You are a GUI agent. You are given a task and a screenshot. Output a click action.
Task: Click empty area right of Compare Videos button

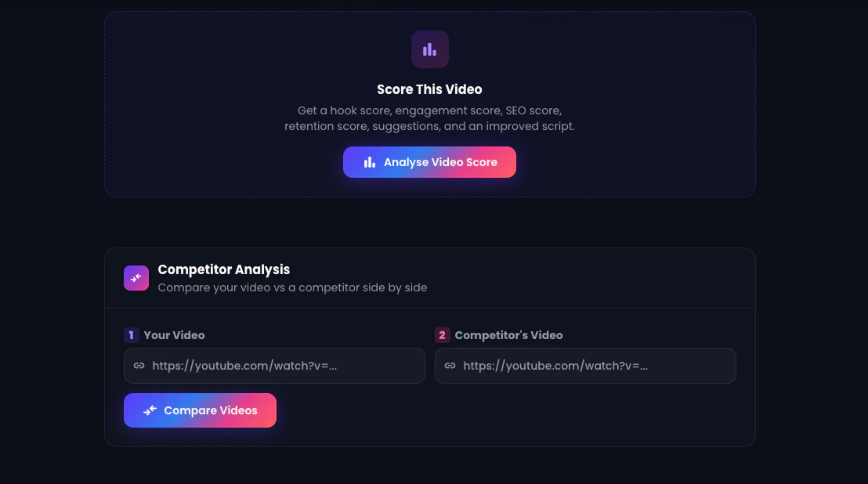tap(498, 410)
